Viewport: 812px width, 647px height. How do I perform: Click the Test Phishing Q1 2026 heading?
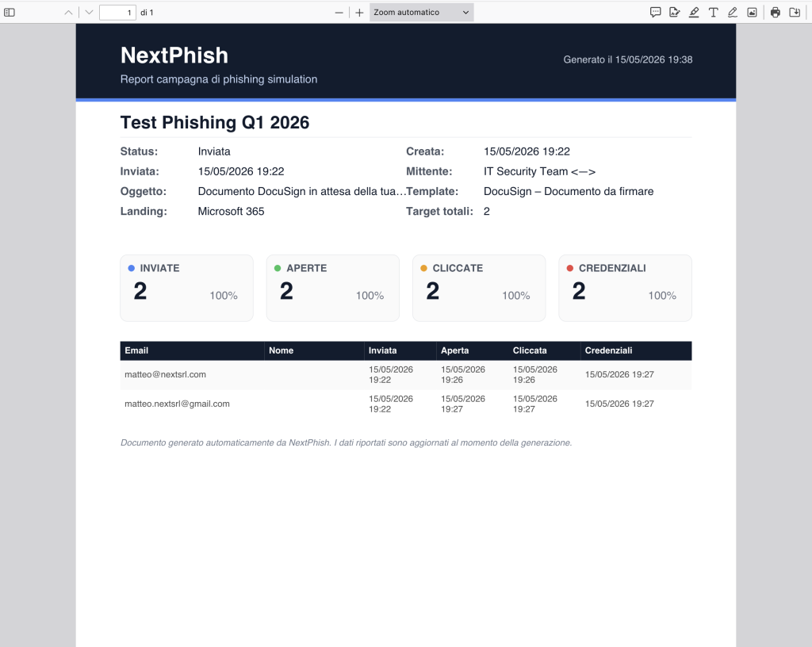point(215,123)
